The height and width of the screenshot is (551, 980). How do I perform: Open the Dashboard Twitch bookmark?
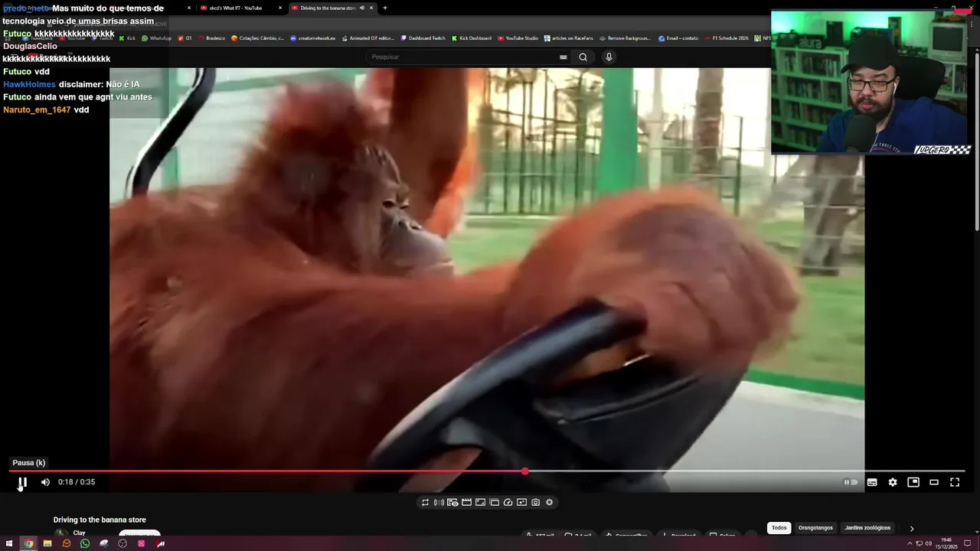[x=423, y=38]
